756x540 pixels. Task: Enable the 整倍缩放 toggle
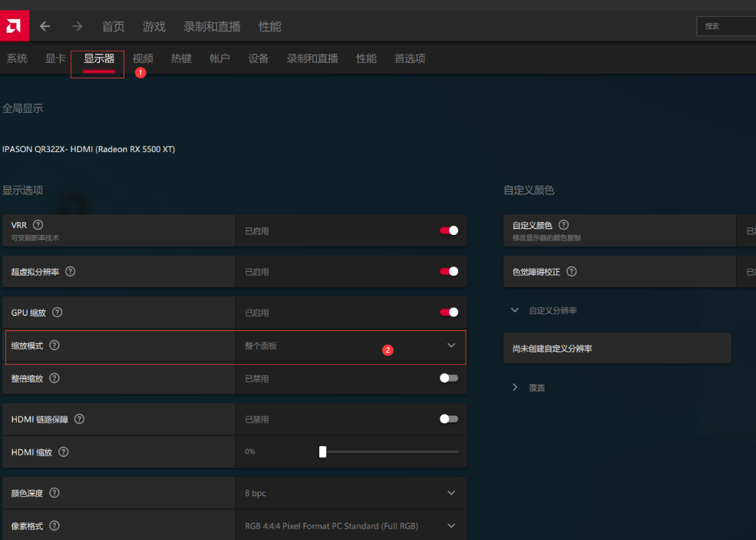pos(449,378)
